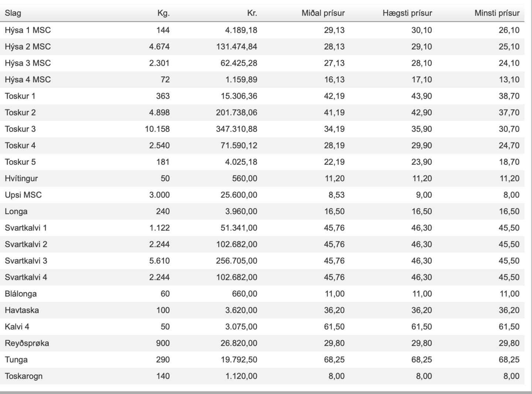The image size is (532, 394).
Task: Click the Minsti prísur column header
Action: tap(497, 13)
